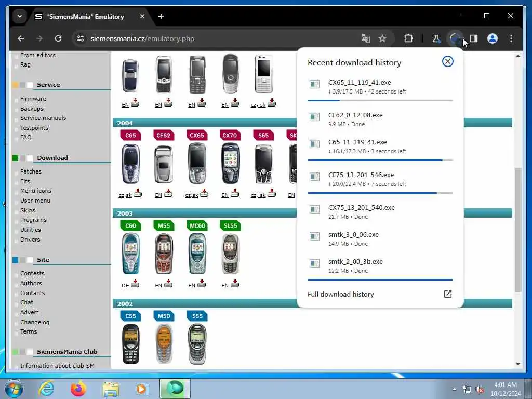Viewport: 532px width, 399px height.
Task: Download the CF62 emulator EN icon
Action: [x=168, y=193]
